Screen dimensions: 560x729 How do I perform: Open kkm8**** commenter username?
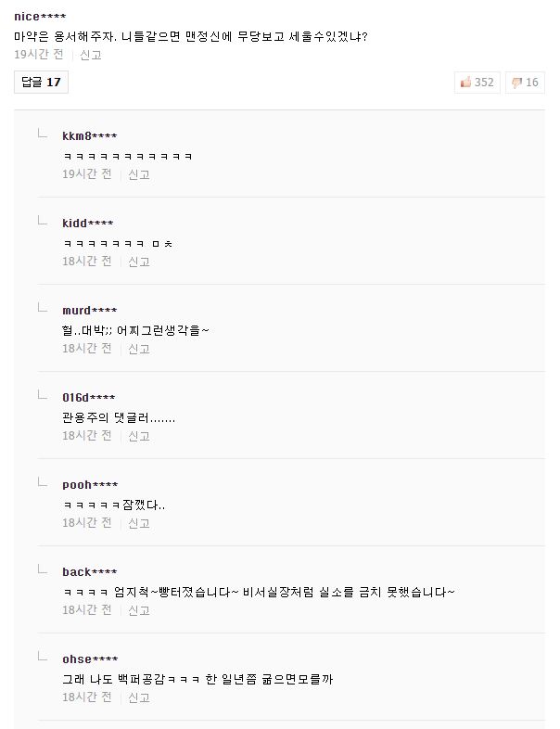(x=89, y=136)
